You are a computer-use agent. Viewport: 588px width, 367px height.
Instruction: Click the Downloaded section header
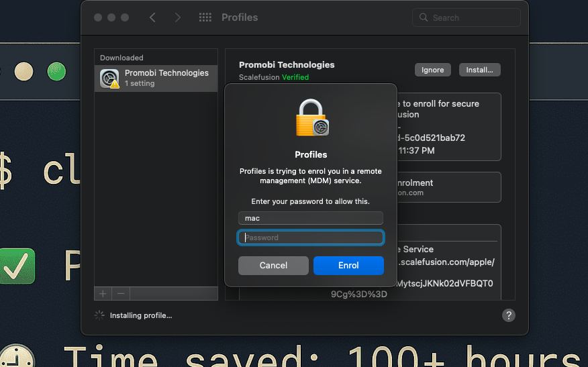(x=121, y=58)
